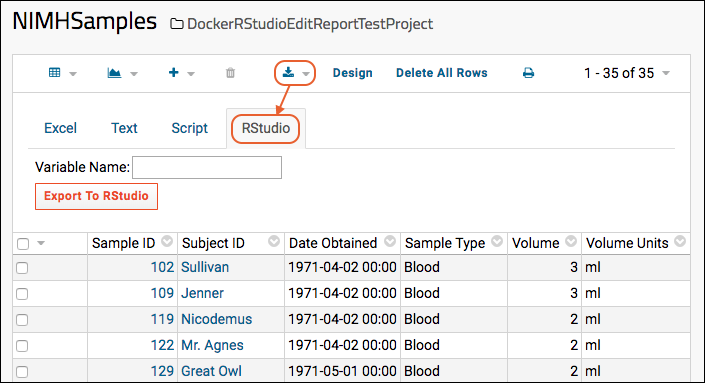Switch to the Excel export tab
705x383 pixels.
click(x=60, y=128)
